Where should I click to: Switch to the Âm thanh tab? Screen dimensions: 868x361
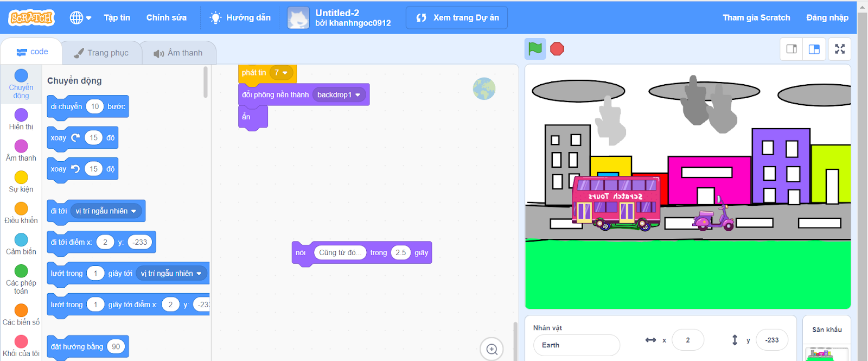point(178,53)
